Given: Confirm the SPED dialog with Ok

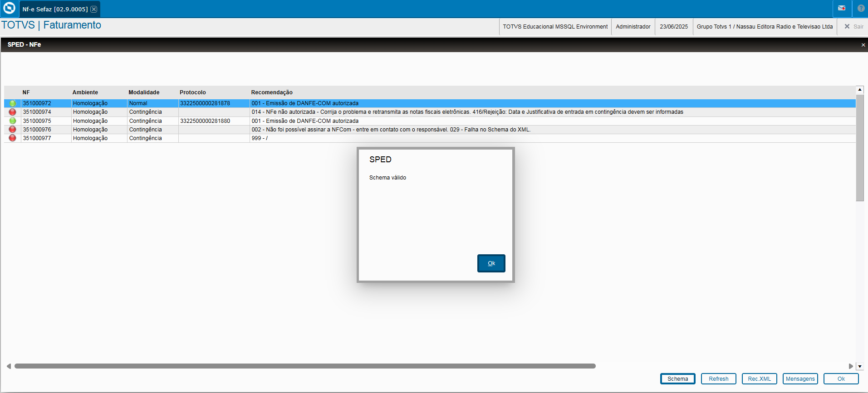Looking at the screenshot, I should tap(491, 263).
